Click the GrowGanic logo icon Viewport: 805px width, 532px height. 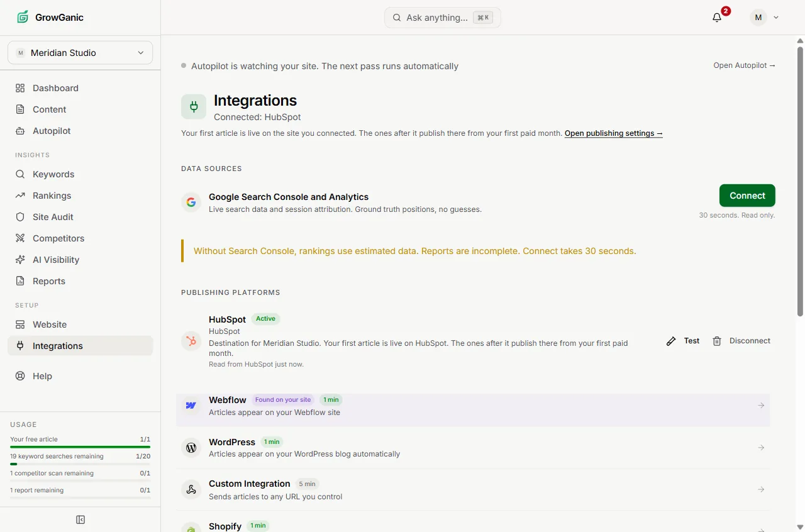tap(23, 17)
